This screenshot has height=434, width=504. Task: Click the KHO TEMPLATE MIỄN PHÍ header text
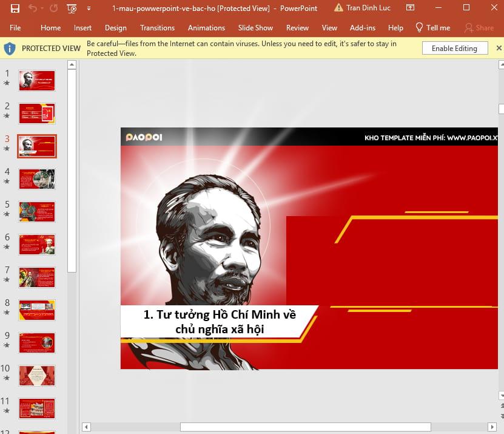(431, 138)
